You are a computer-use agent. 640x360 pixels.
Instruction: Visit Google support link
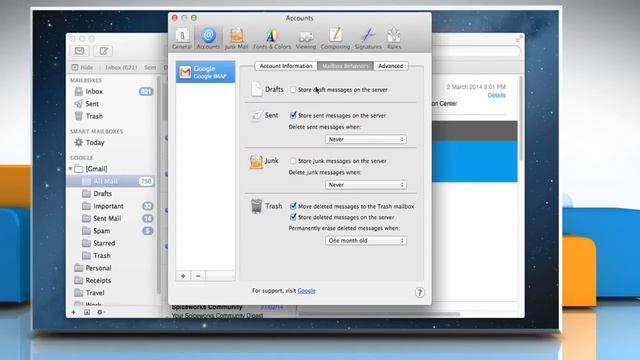pyautogui.click(x=307, y=291)
